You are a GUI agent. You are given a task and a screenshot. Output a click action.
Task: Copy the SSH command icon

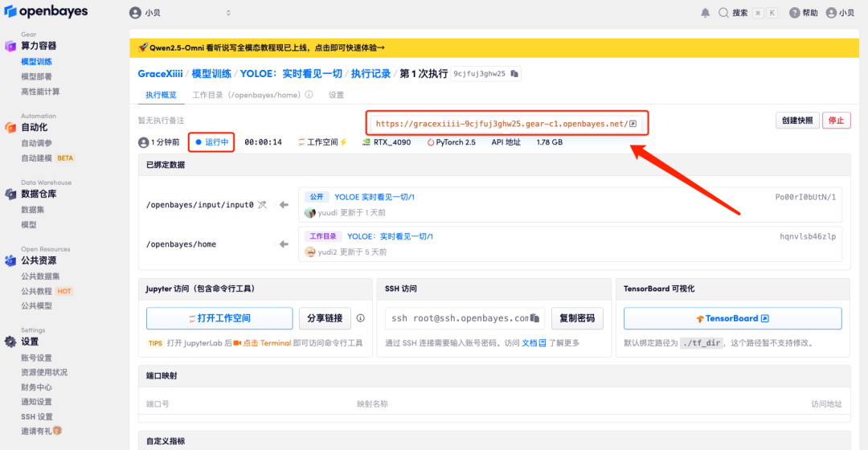pos(534,318)
